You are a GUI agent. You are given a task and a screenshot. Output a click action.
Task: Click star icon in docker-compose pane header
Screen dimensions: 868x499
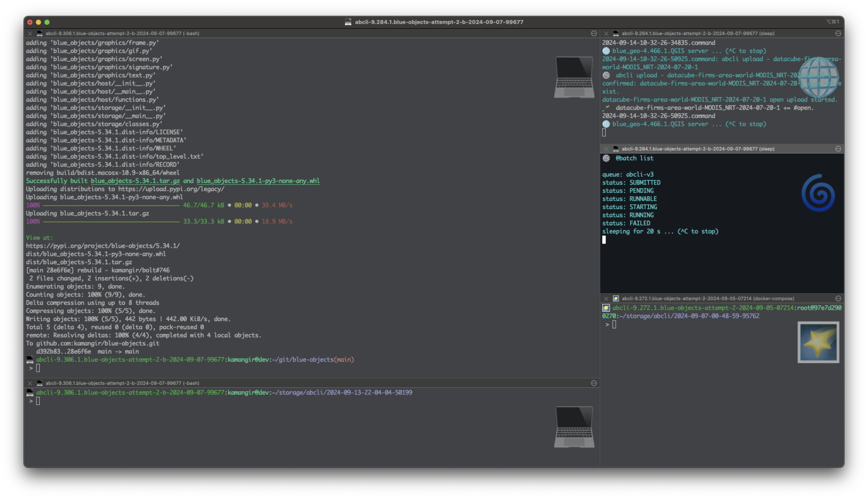click(616, 298)
